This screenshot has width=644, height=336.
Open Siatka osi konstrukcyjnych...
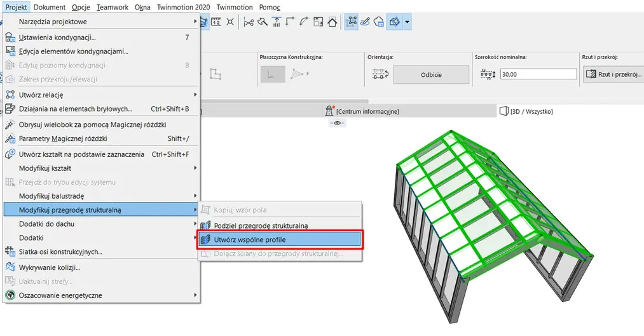tap(102, 252)
